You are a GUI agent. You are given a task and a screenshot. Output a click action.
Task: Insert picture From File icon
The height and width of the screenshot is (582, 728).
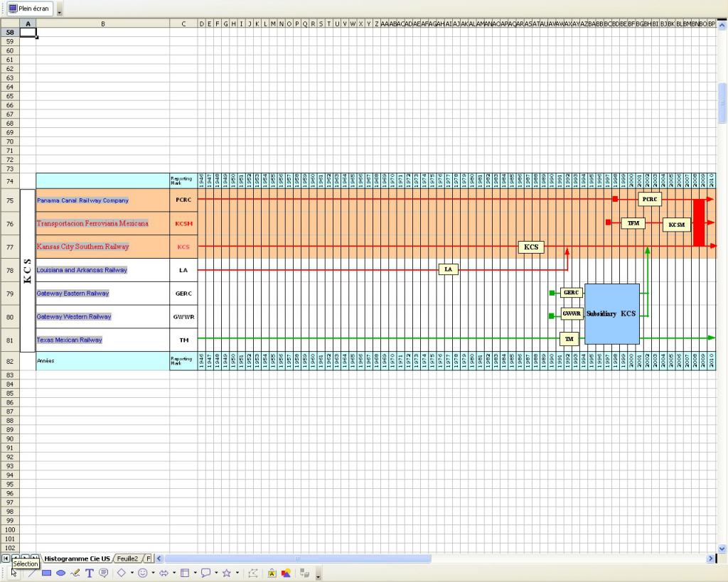point(286,573)
